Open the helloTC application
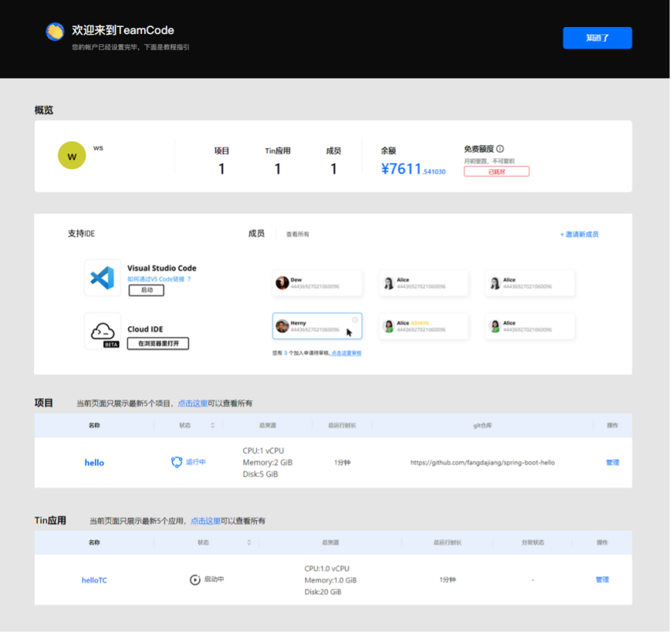 [x=94, y=581]
